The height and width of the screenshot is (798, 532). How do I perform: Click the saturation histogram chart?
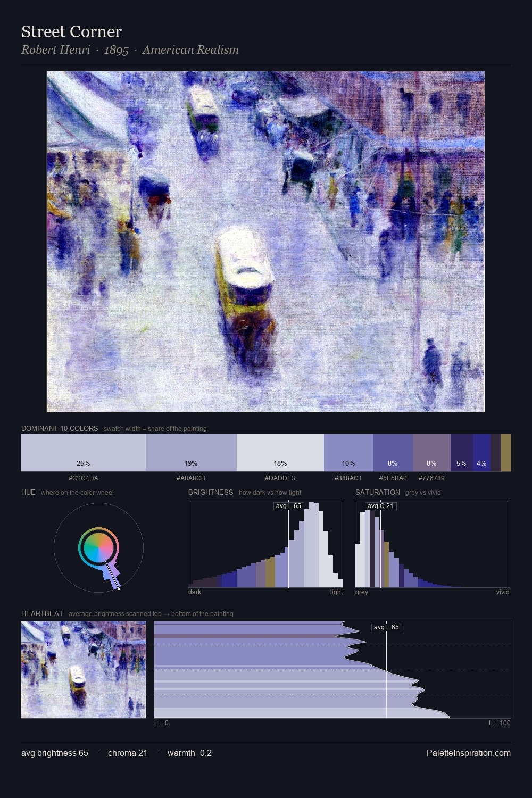(433, 544)
